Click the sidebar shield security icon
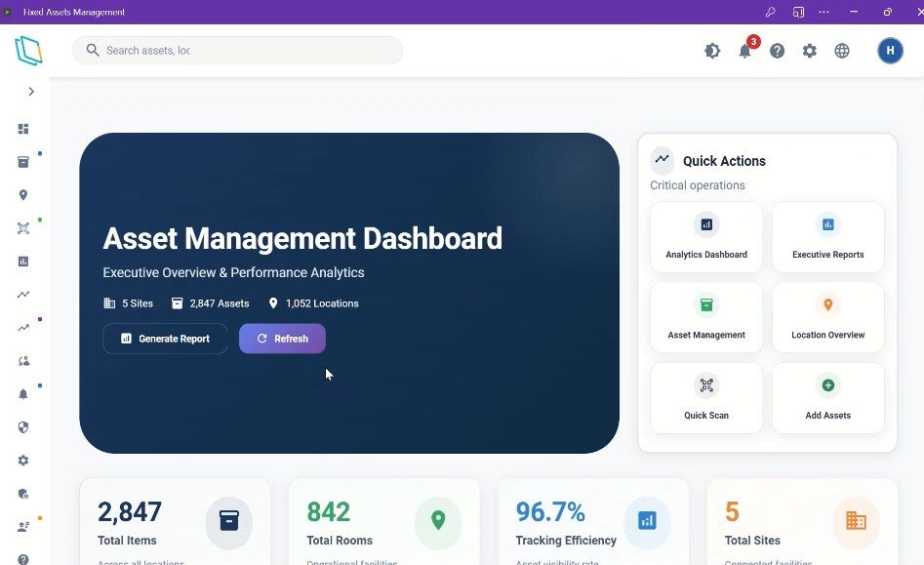Image resolution: width=924 pixels, height=565 pixels. pos(23,426)
